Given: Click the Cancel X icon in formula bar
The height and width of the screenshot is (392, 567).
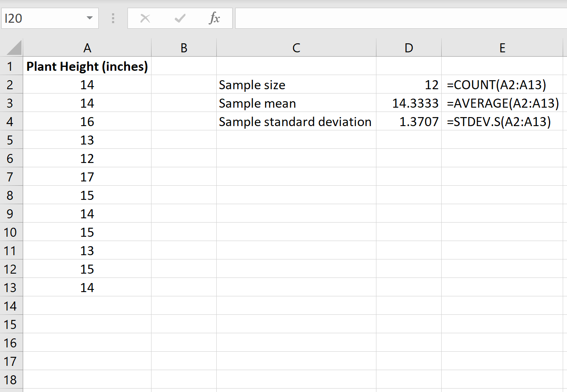Looking at the screenshot, I should (x=145, y=18).
